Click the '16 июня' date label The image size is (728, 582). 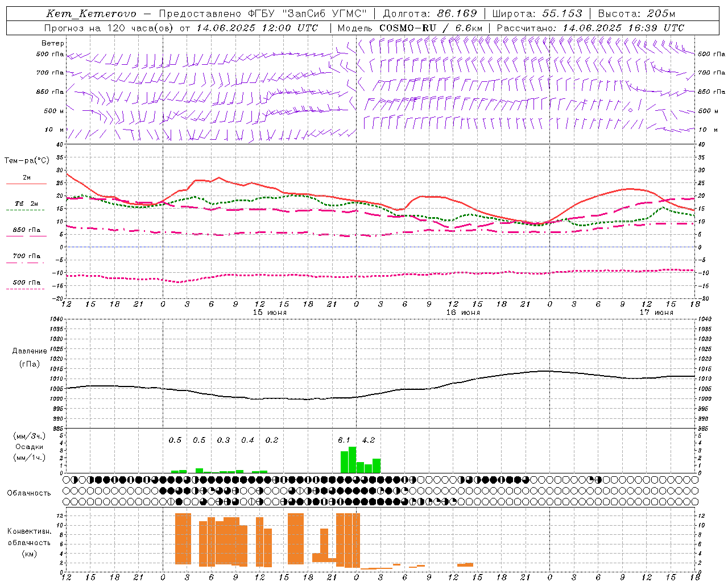[x=463, y=313]
